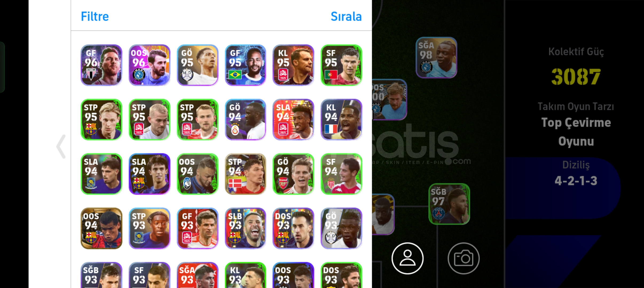
Task: Tap the SĞA 98 player on pitch
Action: (436, 58)
